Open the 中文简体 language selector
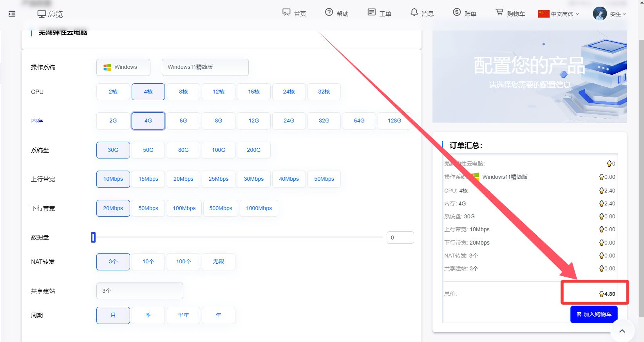Image resolution: width=644 pixels, height=342 pixels. (x=559, y=14)
